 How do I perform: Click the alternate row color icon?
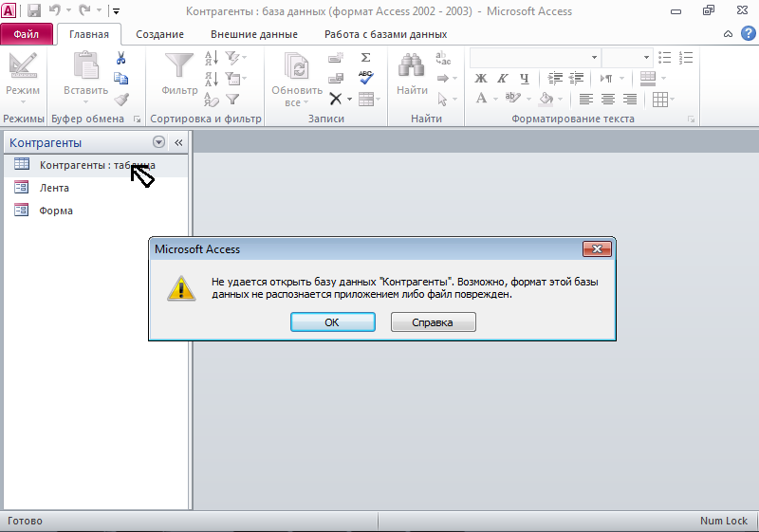tap(648, 79)
